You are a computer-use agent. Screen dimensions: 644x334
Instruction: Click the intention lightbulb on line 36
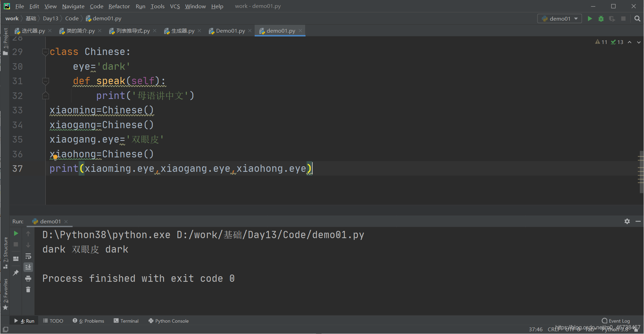click(x=55, y=157)
